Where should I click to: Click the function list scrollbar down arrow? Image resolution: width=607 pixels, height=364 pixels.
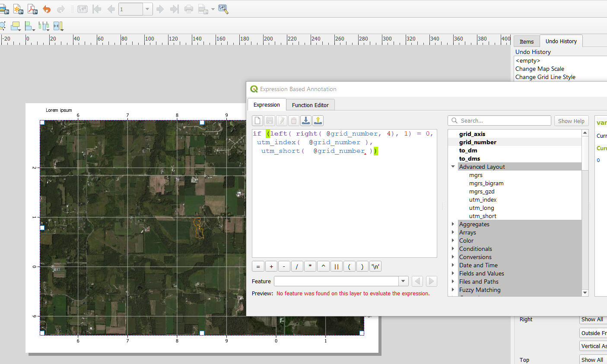pyautogui.click(x=585, y=293)
